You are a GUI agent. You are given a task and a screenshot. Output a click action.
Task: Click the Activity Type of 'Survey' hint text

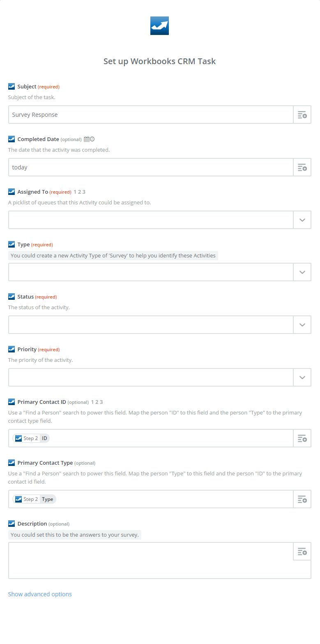(113, 255)
